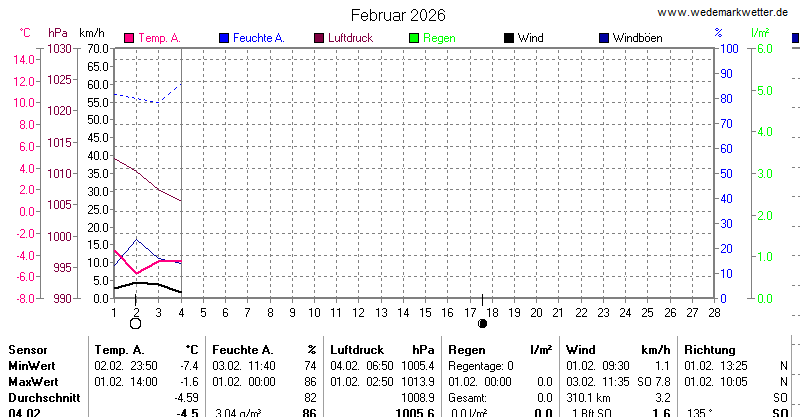Select the Luftdruck legend label

(x=353, y=38)
